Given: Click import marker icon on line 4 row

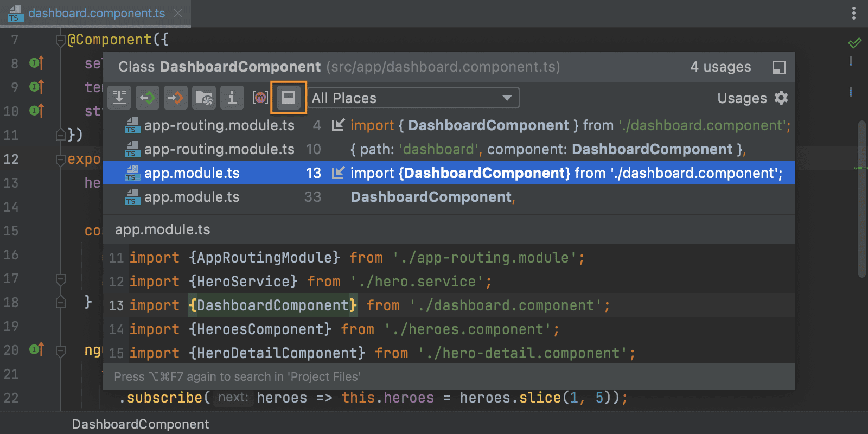Looking at the screenshot, I should 338,125.
